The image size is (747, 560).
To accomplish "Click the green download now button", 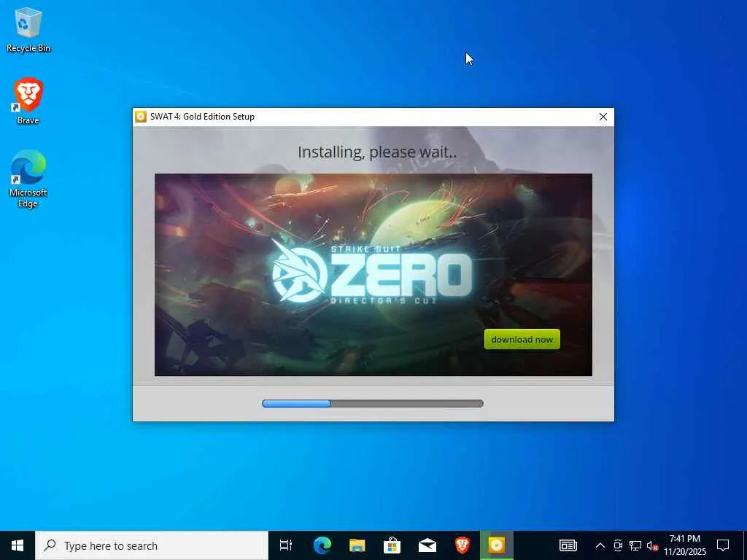I will [x=522, y=339].
